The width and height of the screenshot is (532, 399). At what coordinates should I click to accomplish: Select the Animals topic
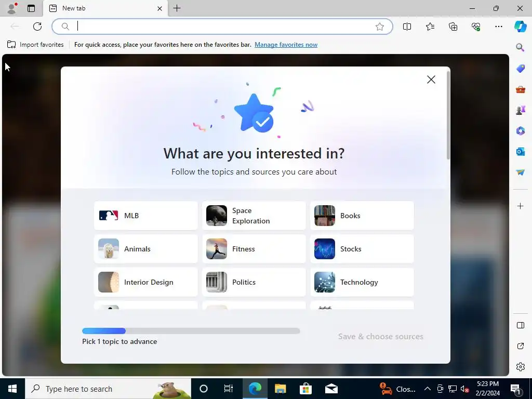[146, 249]
